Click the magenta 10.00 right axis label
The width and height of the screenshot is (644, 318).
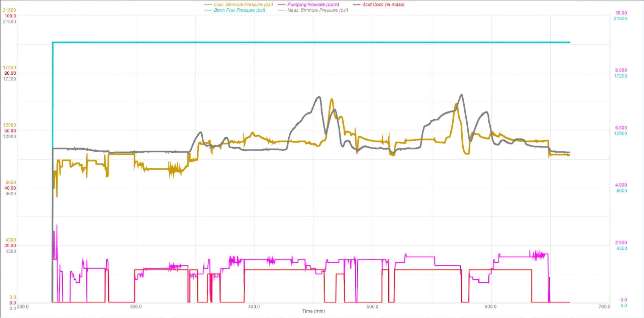coord(621,13)
